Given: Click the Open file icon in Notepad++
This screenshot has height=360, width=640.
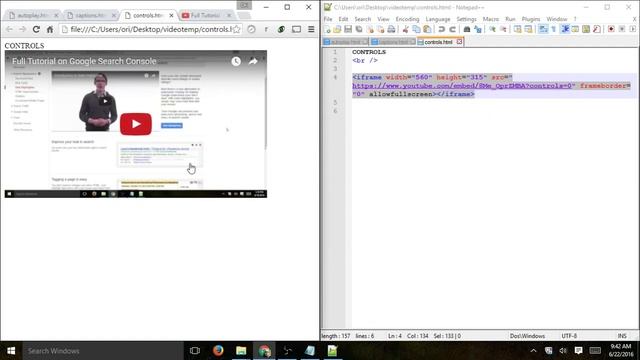Looking at the screenshot, I should coord(337,29).
